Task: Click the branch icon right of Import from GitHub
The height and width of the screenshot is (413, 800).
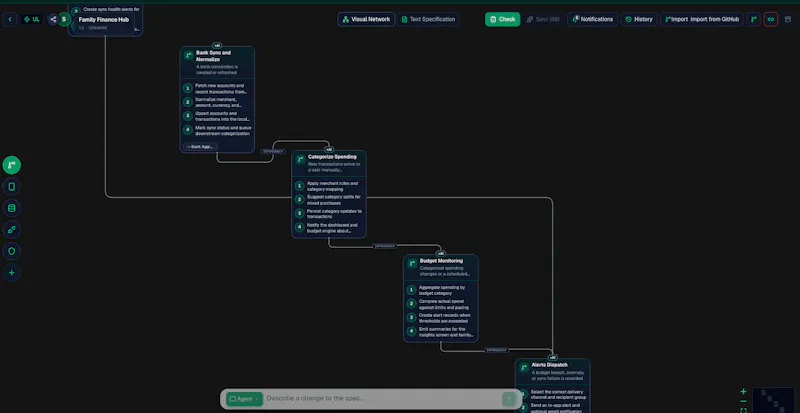Action: point(754,19)
